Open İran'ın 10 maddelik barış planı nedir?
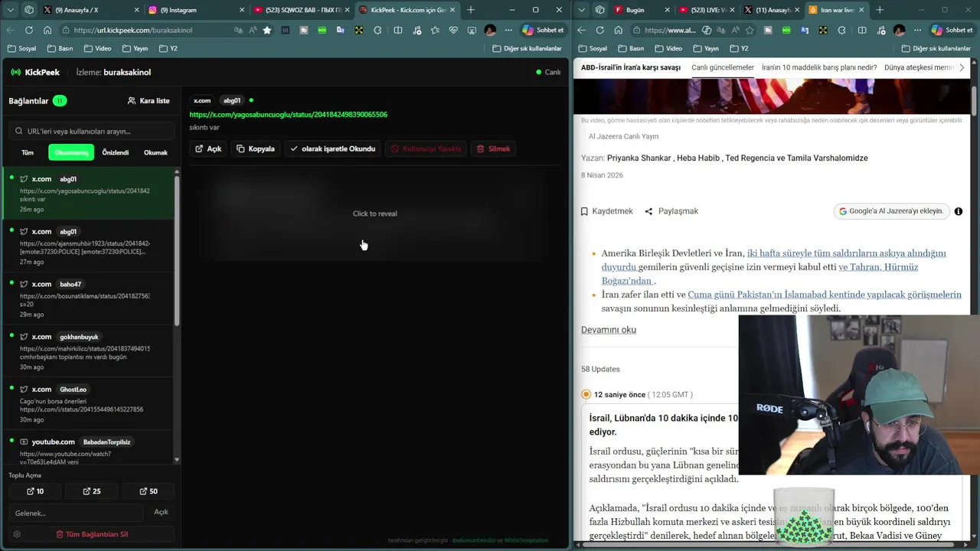 (819, 67)
